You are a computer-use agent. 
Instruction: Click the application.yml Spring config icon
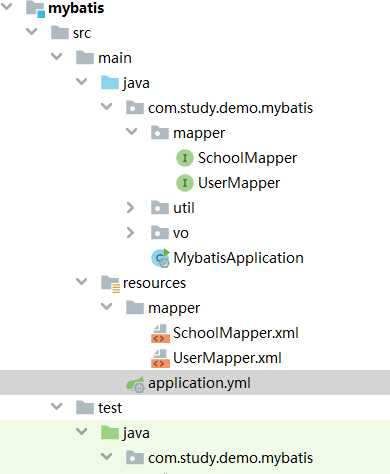(135, 384)
